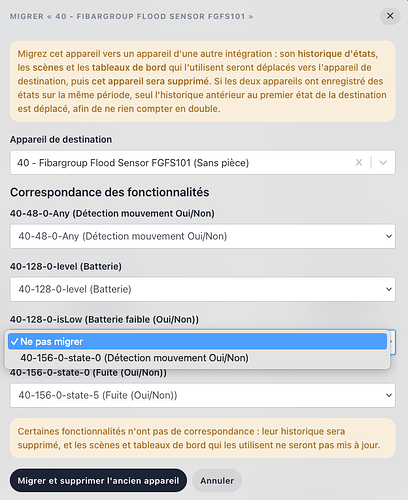Screen dimensions: 408x500
Task: Click the arrow of the Fuite select
Action: click(389, 395)
